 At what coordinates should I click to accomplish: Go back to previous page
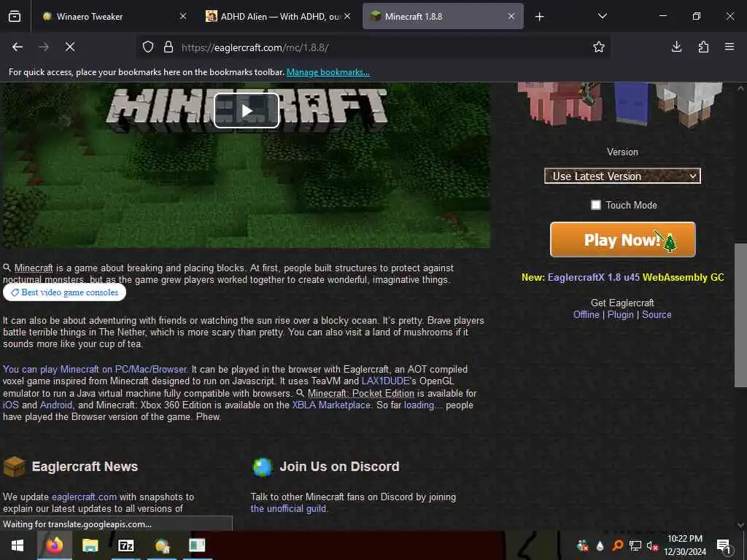18,47
